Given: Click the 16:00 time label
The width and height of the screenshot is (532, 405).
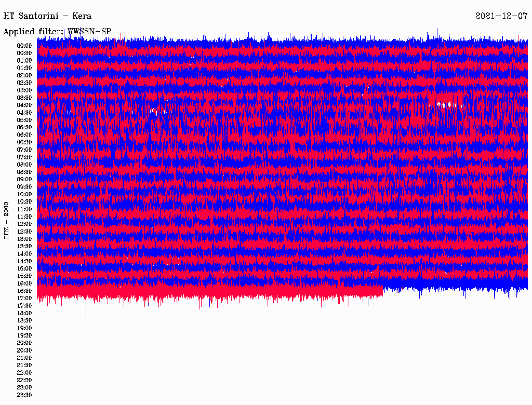Looking at the screenshot, I should (x=24, y=283).
